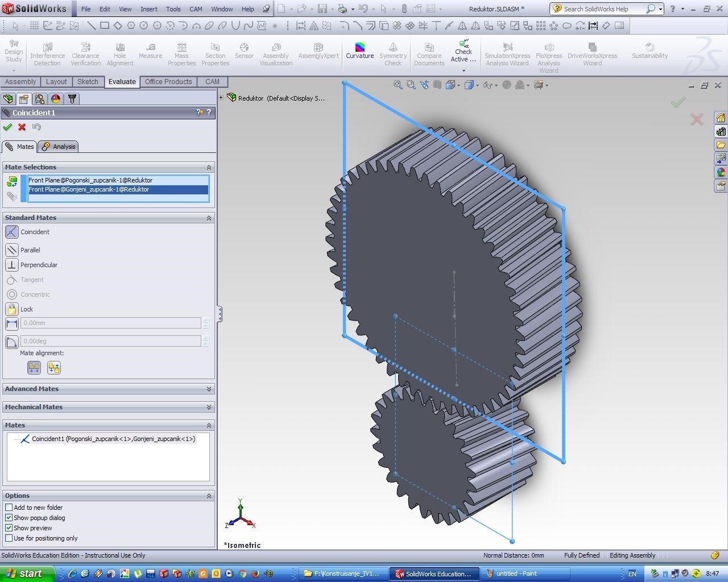728x582 pixels.
Task: Click the Check Active button
Action: tap(464, 51)
